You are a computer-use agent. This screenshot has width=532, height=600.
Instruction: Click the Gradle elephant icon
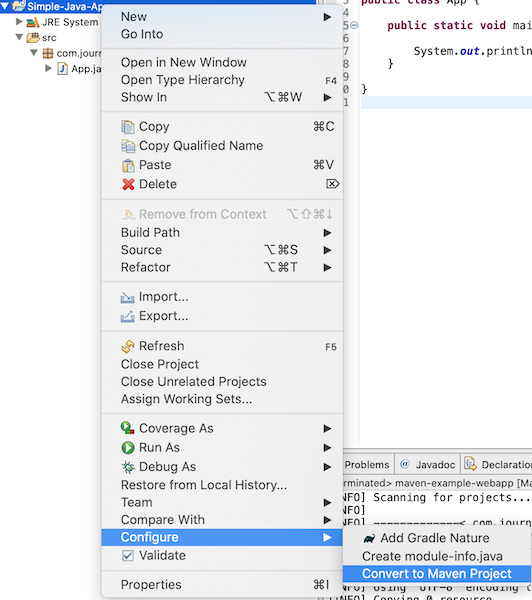point(369,539)
